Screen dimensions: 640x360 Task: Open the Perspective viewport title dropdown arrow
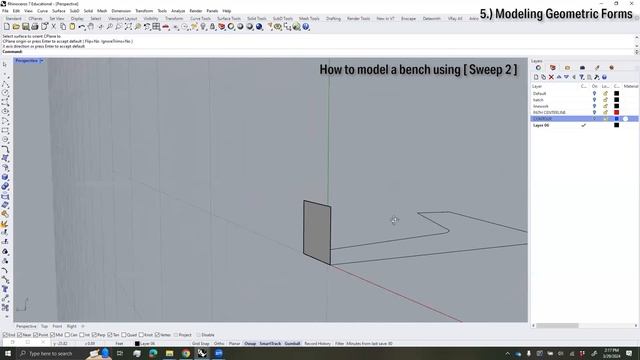pyautogui.click(x=42, y=61)
